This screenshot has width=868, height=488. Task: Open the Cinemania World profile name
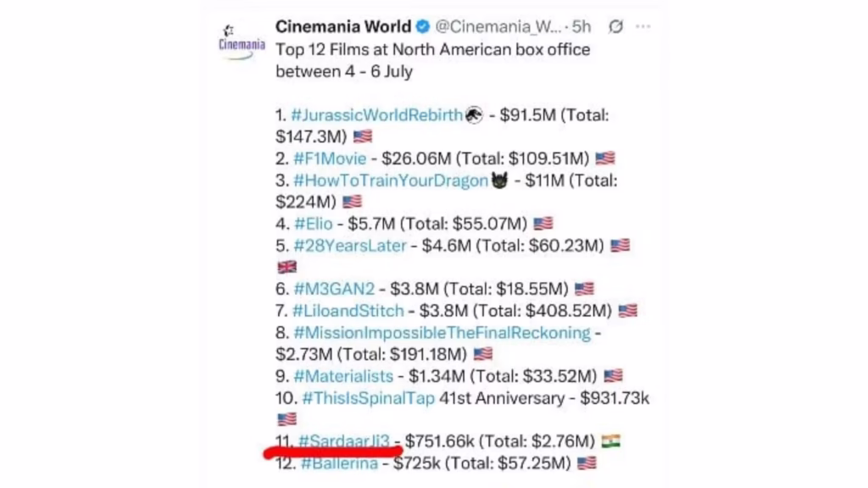343,26
